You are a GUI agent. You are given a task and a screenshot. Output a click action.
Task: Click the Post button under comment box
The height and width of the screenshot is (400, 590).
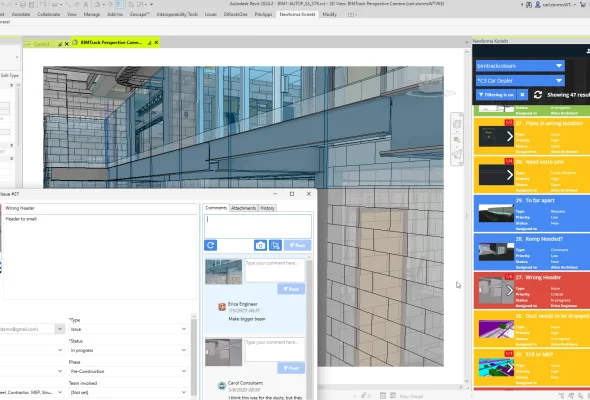[x=297, y=245]
